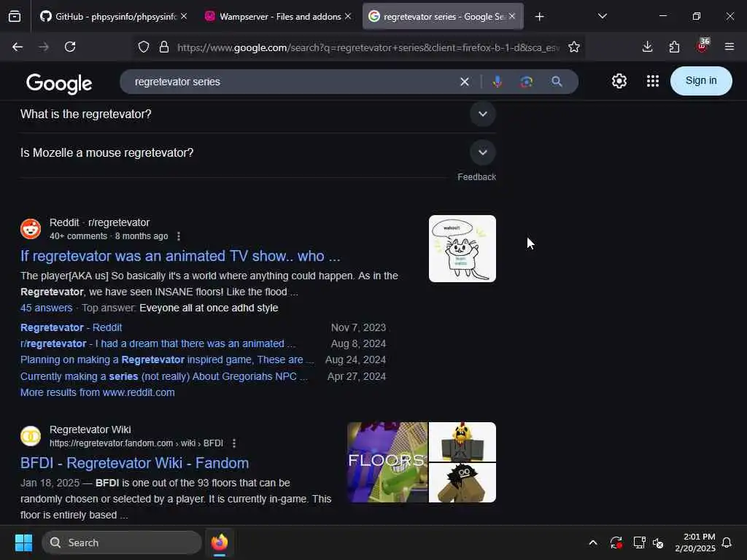Open the notifications bell
Image resolution: width=747 pixels, height=560 pixels.
(727, 542)
